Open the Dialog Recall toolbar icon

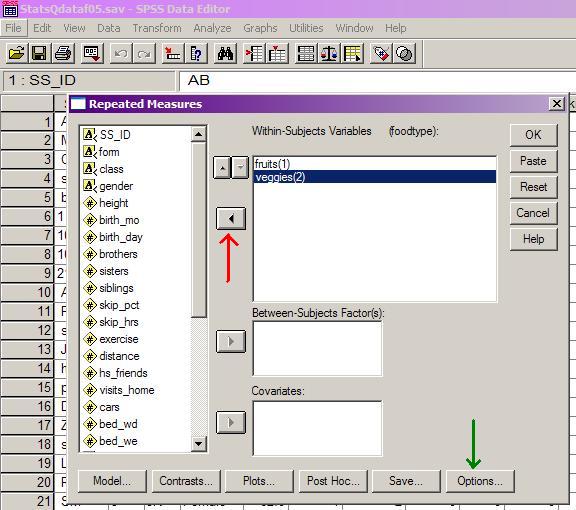click(92, 54)
